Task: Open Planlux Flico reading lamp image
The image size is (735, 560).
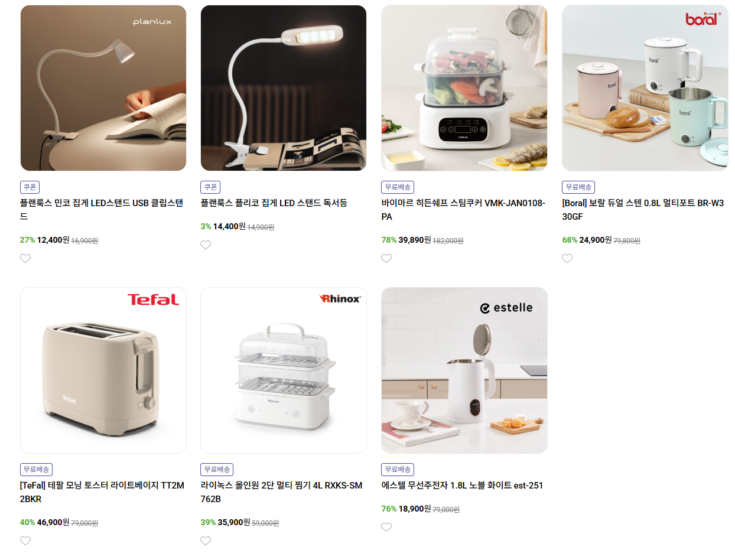Action: click(284, 88)
